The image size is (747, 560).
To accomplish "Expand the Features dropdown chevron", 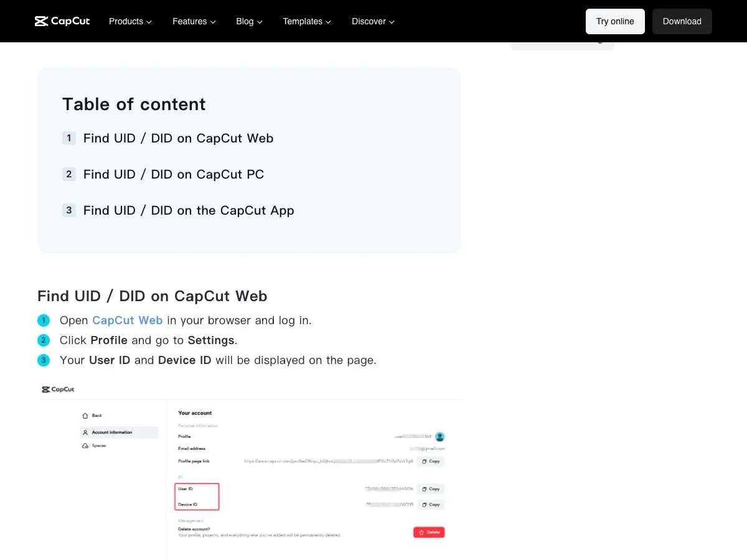I will pyautogui.click(x=213, y=22).
